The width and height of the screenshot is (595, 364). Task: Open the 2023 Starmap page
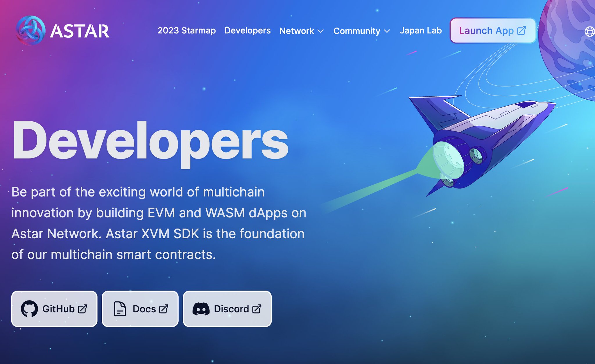(x=187, y=30)
